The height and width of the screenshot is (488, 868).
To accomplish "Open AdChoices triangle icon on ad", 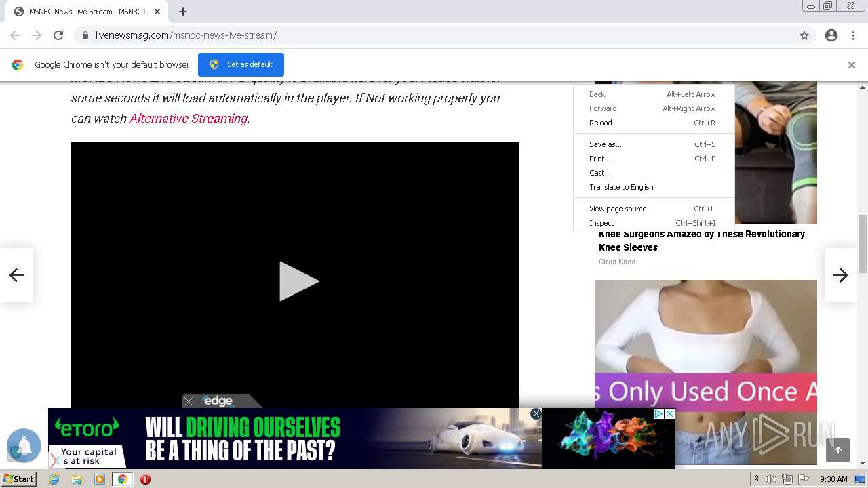I will pos(658,413).
